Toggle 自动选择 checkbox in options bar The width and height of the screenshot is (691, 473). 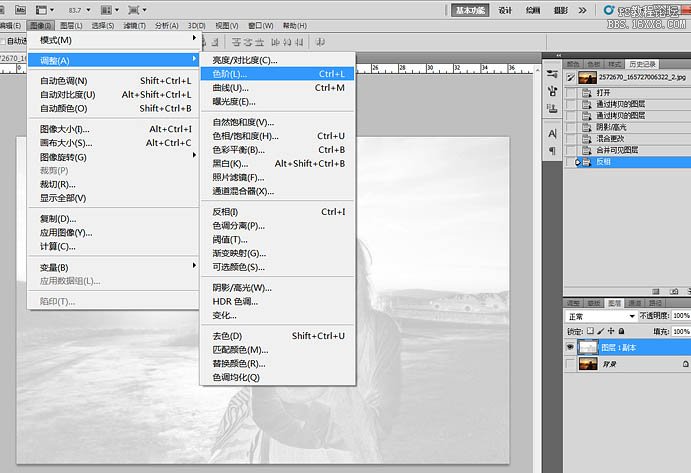point(3,41)
